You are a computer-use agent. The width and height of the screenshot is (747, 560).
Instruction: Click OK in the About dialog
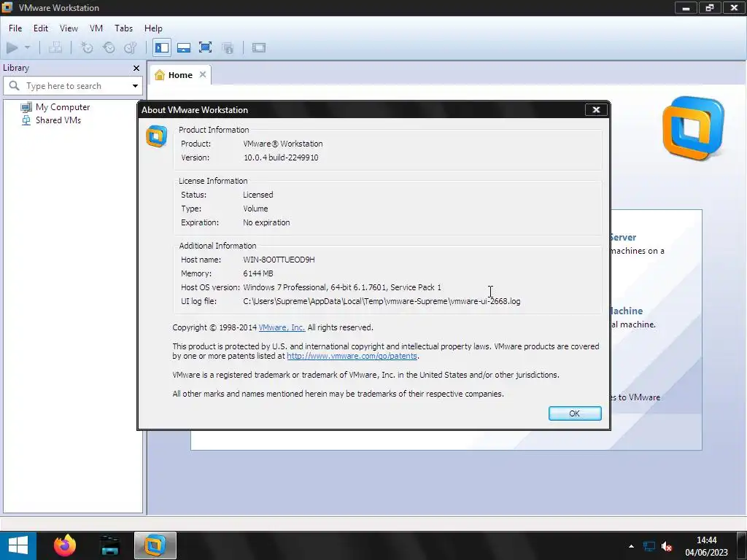point(575,413)
